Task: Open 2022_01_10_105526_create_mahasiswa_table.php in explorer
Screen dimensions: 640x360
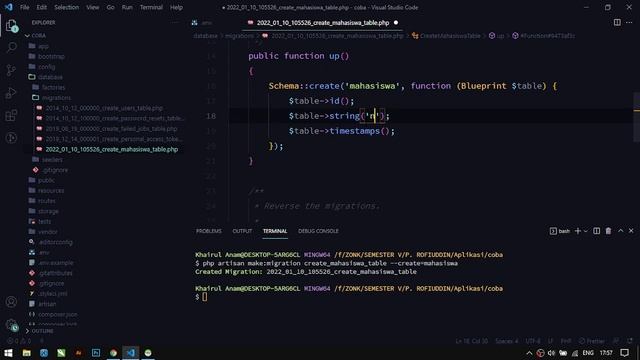Action: 111,149
